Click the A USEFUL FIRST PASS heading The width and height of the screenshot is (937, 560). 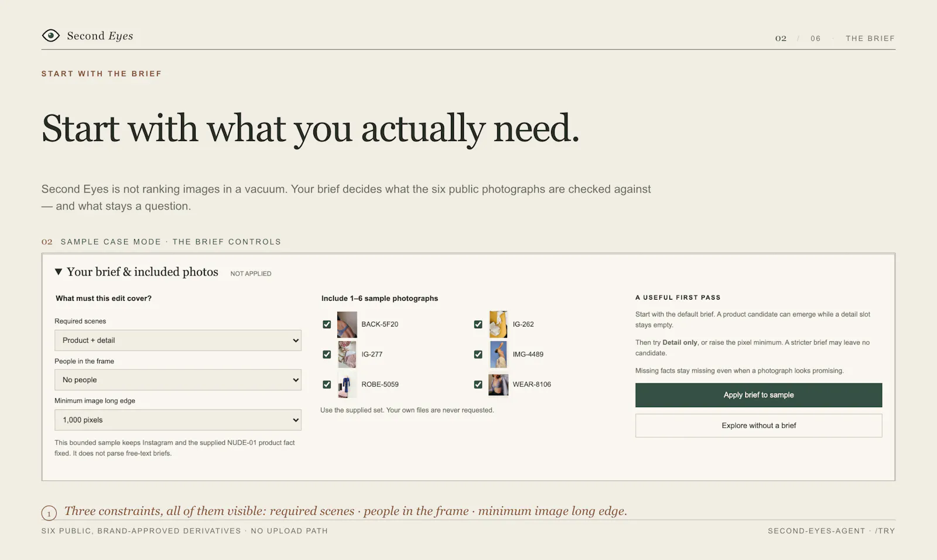678,297
